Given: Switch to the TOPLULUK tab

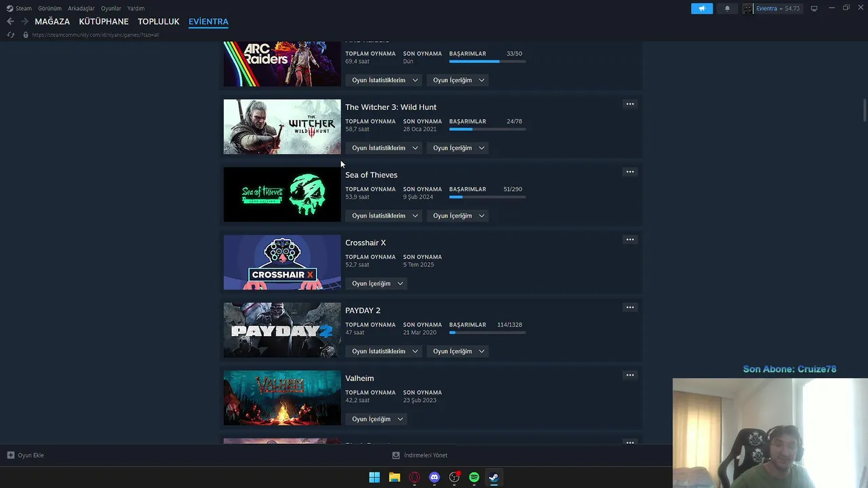Looking at the screenshot, I should click(x=159, y=22).
